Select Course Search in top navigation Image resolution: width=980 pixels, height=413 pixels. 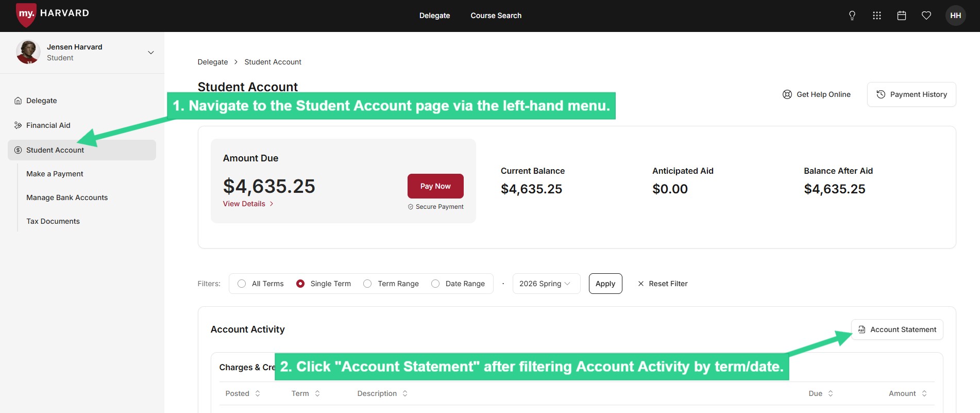tap(496, 15)
